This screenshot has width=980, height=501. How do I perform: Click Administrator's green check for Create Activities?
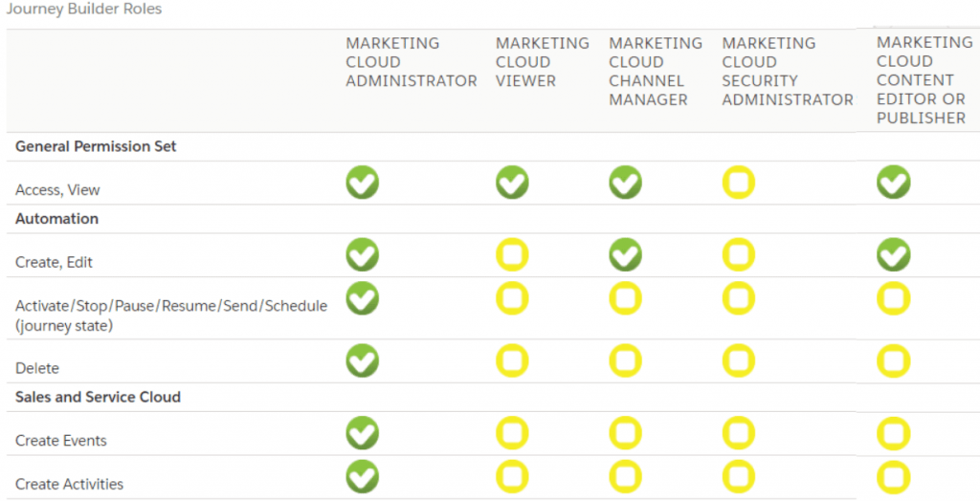363,476
